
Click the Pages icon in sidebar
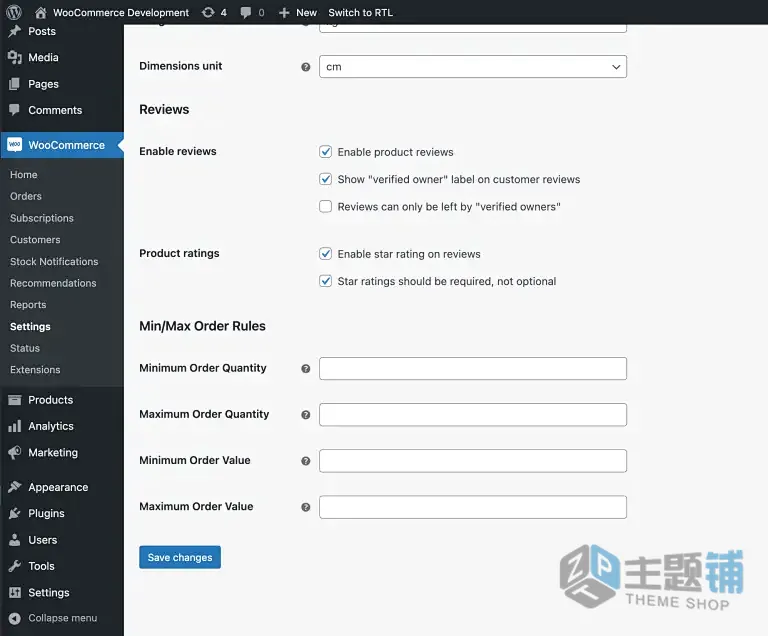tap(15, 84)
